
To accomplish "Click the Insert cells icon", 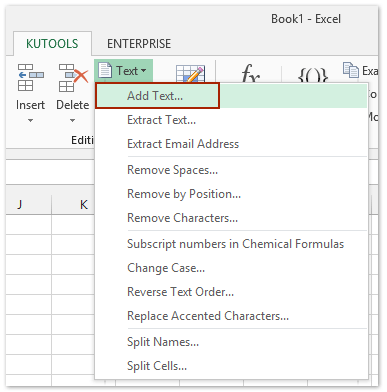I will pos(30,78).
